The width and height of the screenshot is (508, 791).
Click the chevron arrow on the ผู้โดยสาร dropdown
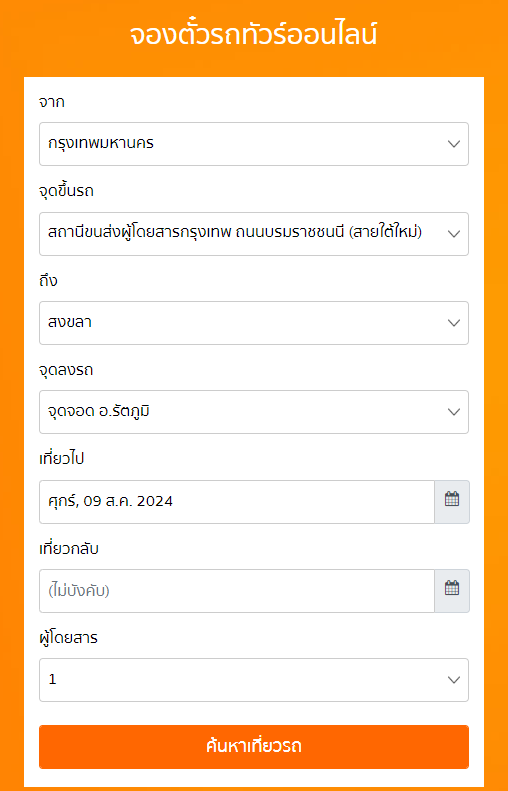(x=454, y=680)
